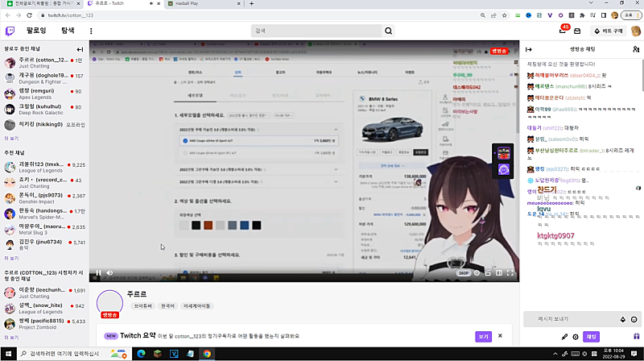Click the 비트 구매 buy bits button
The image size is (644, 361).
pyautogui.click(x=609, y=31)
